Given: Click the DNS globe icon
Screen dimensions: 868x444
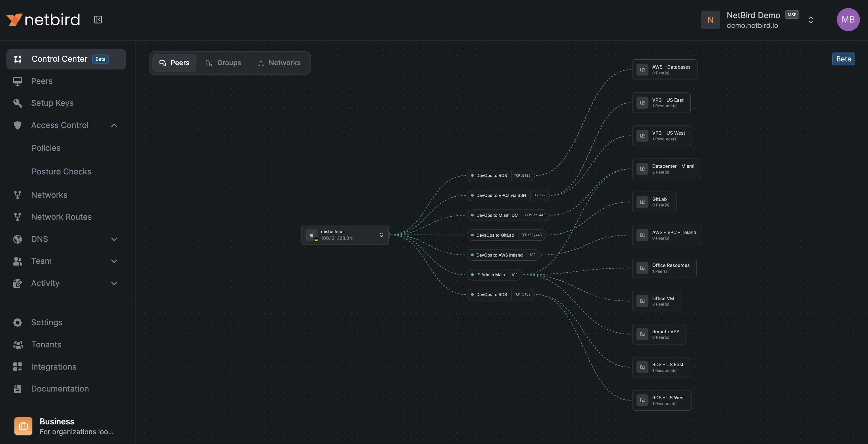Looking at the screenshot, I should point(18,239).
